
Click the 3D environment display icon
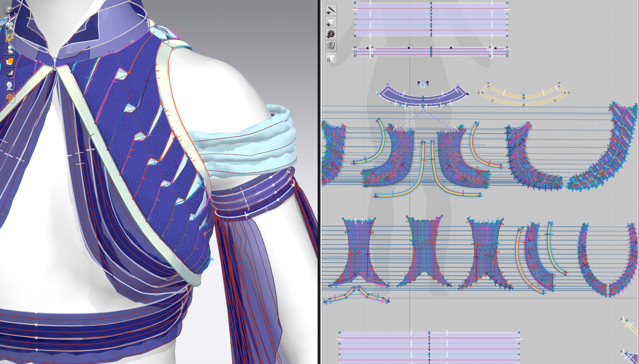click(x=9, y=10)
